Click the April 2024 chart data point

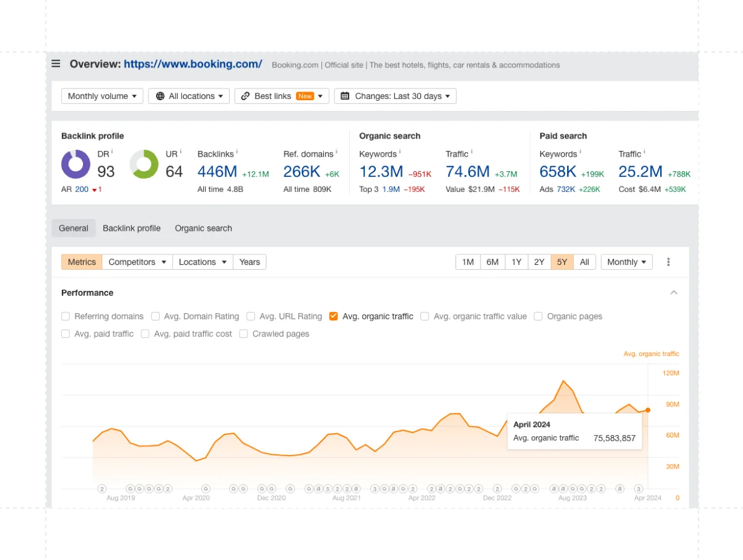[648, 410]
